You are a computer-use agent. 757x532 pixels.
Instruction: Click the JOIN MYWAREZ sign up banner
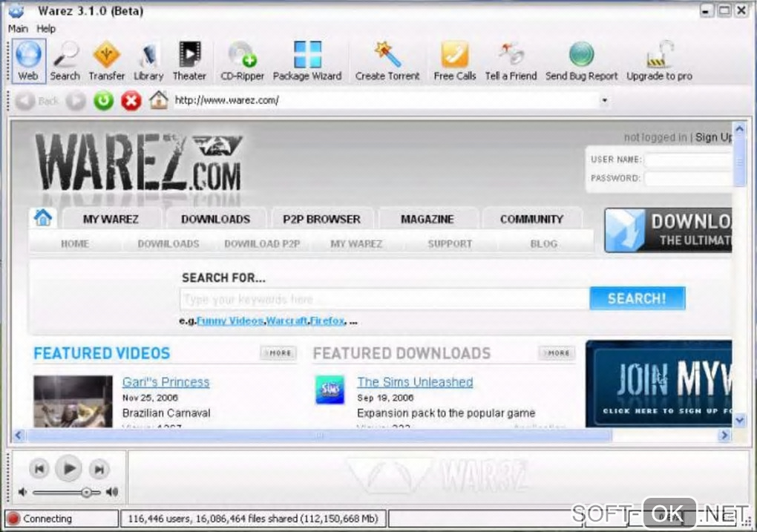659,384
